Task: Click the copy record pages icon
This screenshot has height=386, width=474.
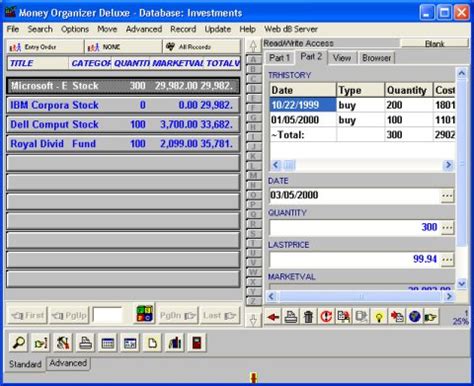Action: (x=344, y=316)
